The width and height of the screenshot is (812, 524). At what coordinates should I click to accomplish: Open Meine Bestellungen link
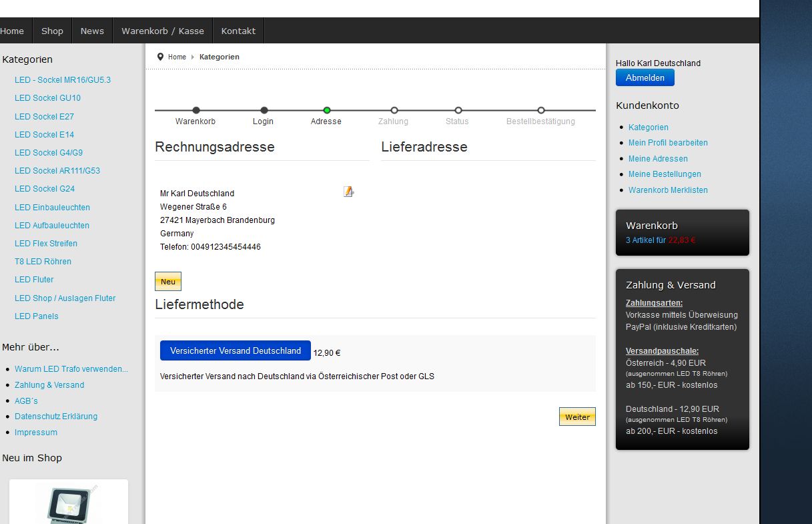[x=665, y=174]
